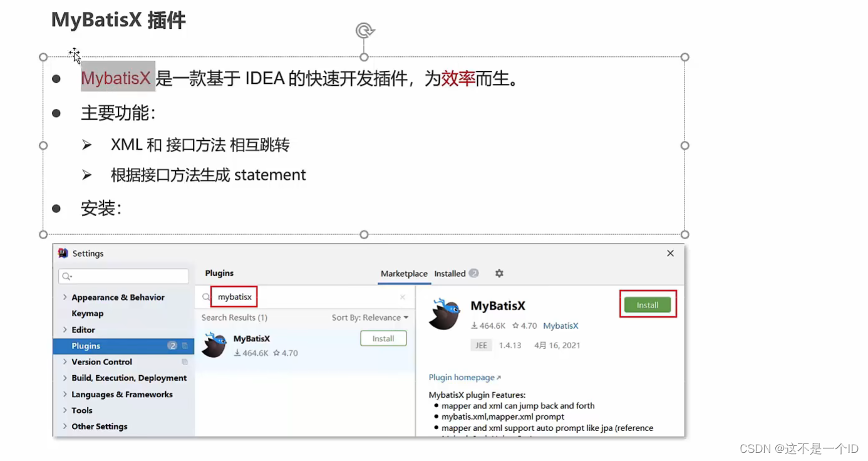The image size is (868, 461).
Task: Click the 'MyBatisX 插件' slide title
Action: click(x=118, y=19)
